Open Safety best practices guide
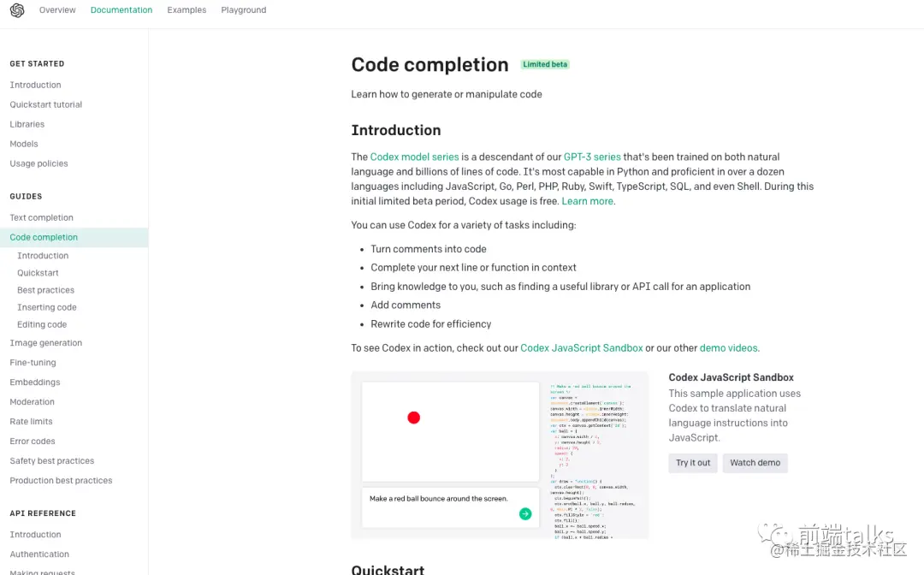The image size is (924, 575). pos(52,460)
